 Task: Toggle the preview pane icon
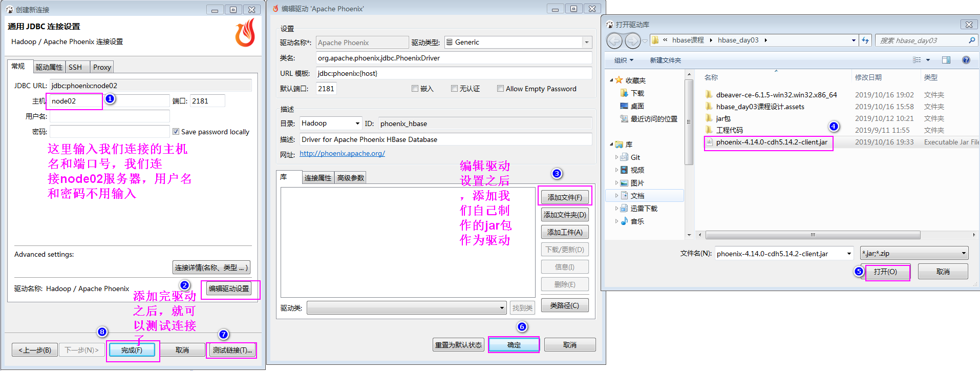point(946,60)
